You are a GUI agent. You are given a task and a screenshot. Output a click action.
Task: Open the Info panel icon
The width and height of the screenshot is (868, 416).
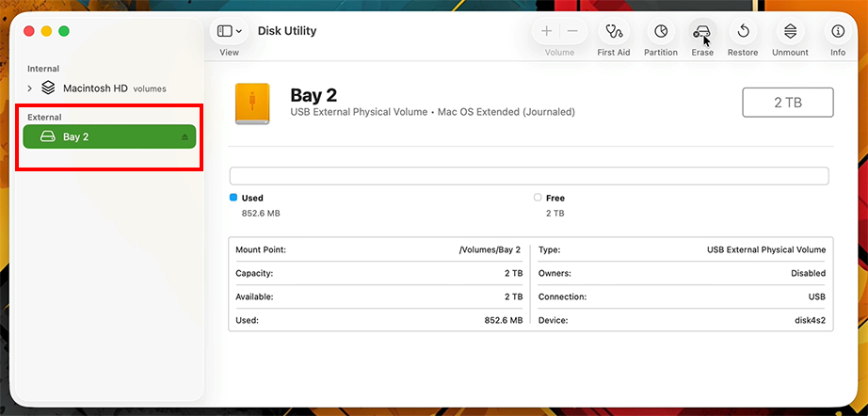(x=838, y=32)
